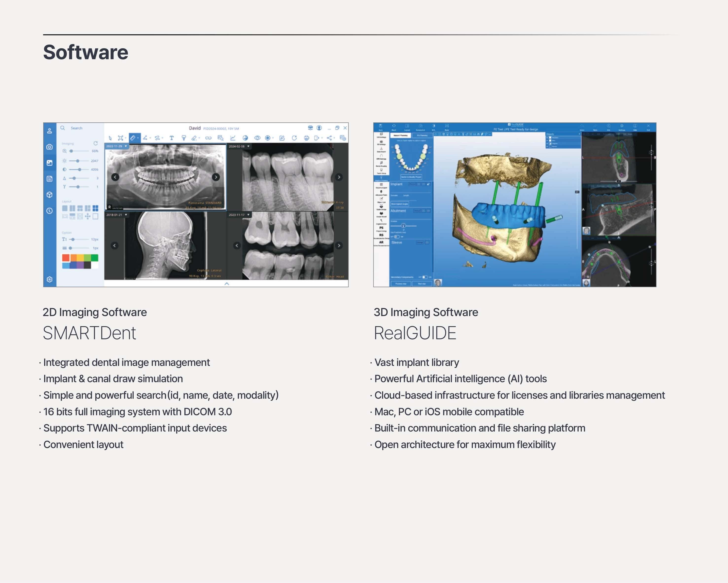Open Teeth Setup in RealGUIDE left sidebar
The height and width of the screenshot is (583, 728).
coord(382,171)
